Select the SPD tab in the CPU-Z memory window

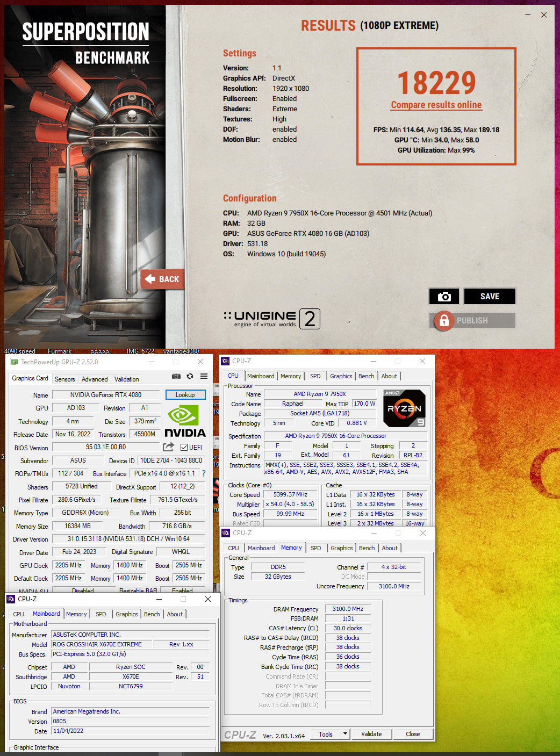tap(316, 548)
